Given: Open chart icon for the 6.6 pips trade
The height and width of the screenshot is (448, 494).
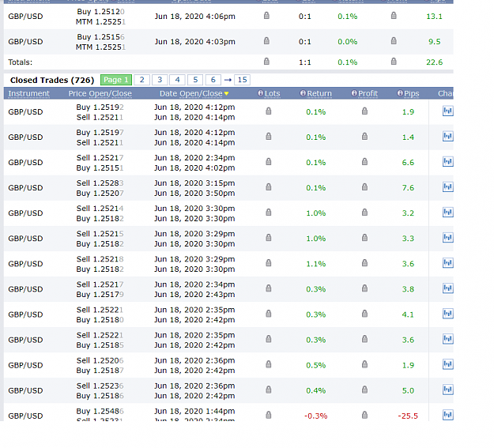Looking at the screenshot, I should click(x=447, y=162).
